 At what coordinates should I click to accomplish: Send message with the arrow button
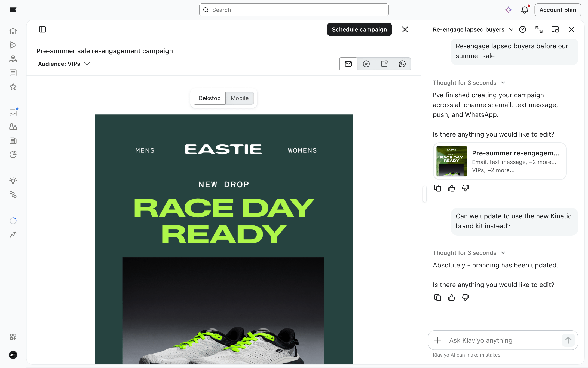(568, 340)
